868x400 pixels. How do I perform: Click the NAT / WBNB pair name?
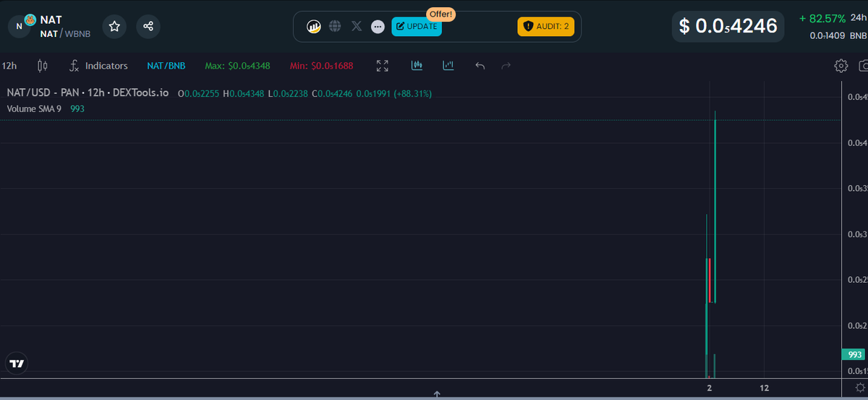[x=65, y=34]
